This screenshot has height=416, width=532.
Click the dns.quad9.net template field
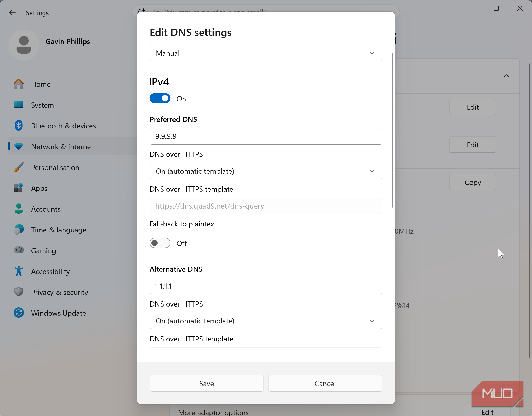(266, 206)
